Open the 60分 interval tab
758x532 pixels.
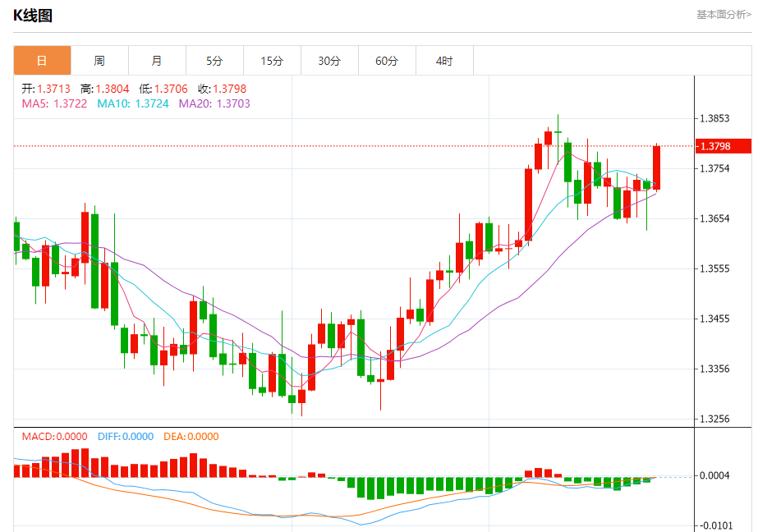(388, 61)
